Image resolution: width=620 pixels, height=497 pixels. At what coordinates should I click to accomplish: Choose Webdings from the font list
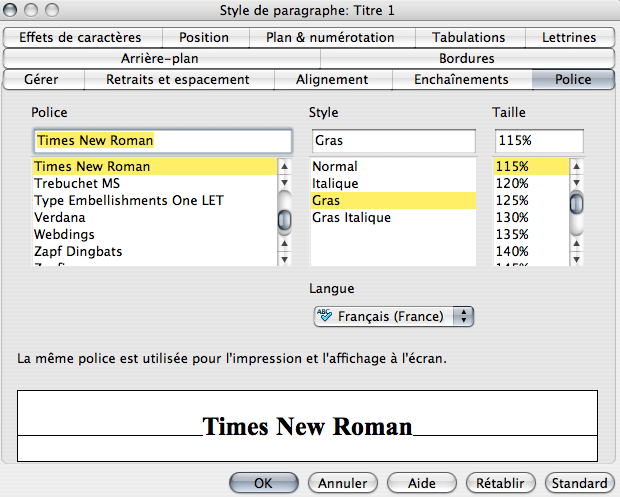(155, 234)
